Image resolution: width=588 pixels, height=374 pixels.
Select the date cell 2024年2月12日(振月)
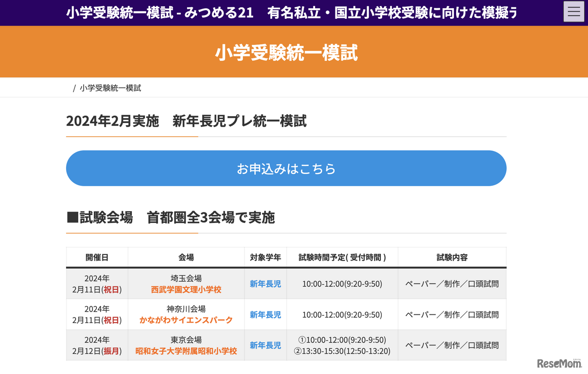97,346
